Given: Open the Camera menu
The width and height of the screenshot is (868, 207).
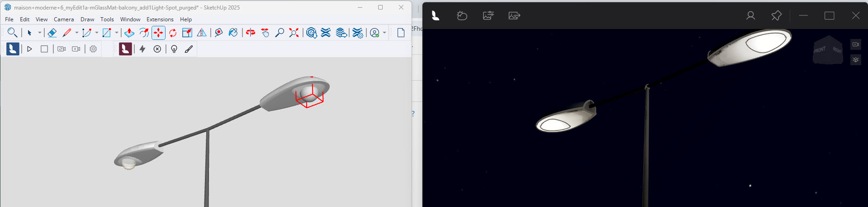Looking at the screenshot, I should click(x=64, y=19).
